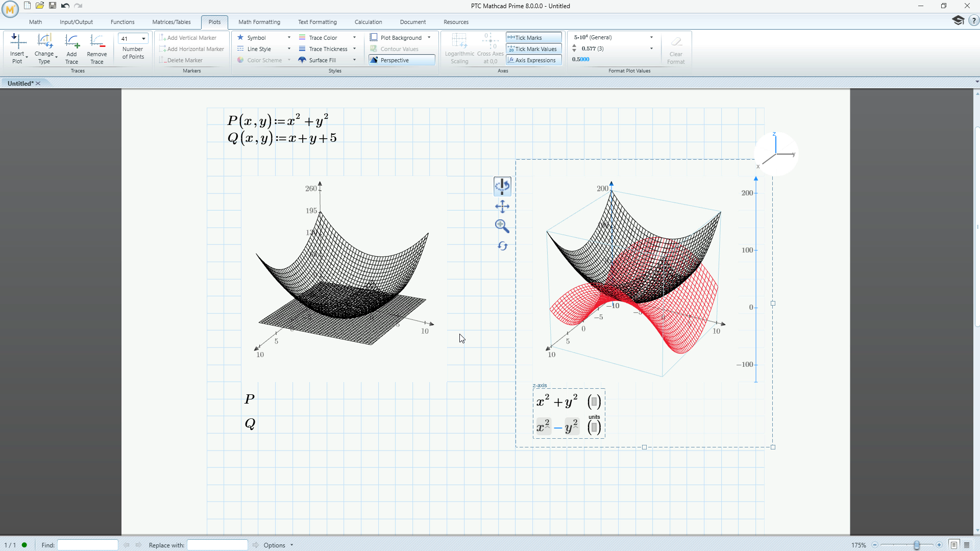Click the open file folder icon
The image size is (980, 551).
[40, 6]
